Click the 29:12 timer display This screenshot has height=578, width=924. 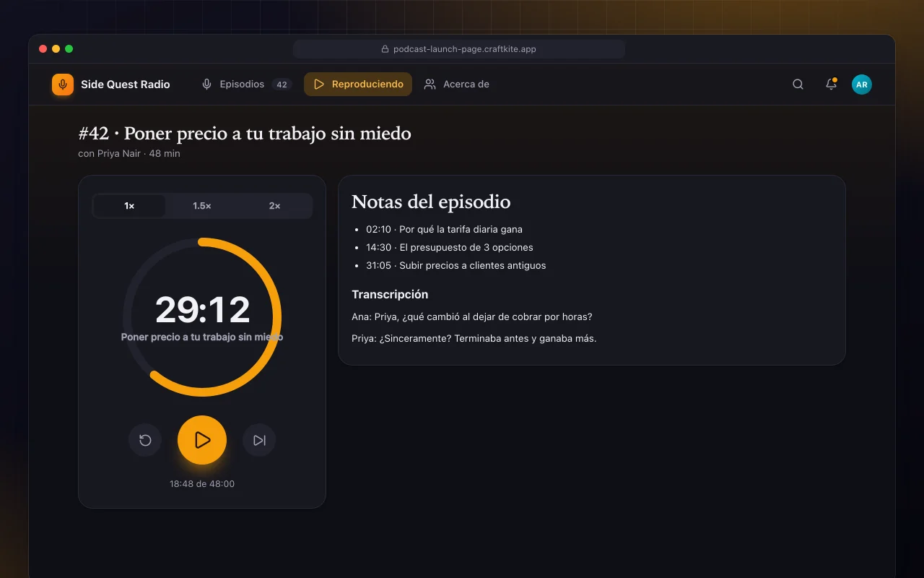(x=202, y=310)
